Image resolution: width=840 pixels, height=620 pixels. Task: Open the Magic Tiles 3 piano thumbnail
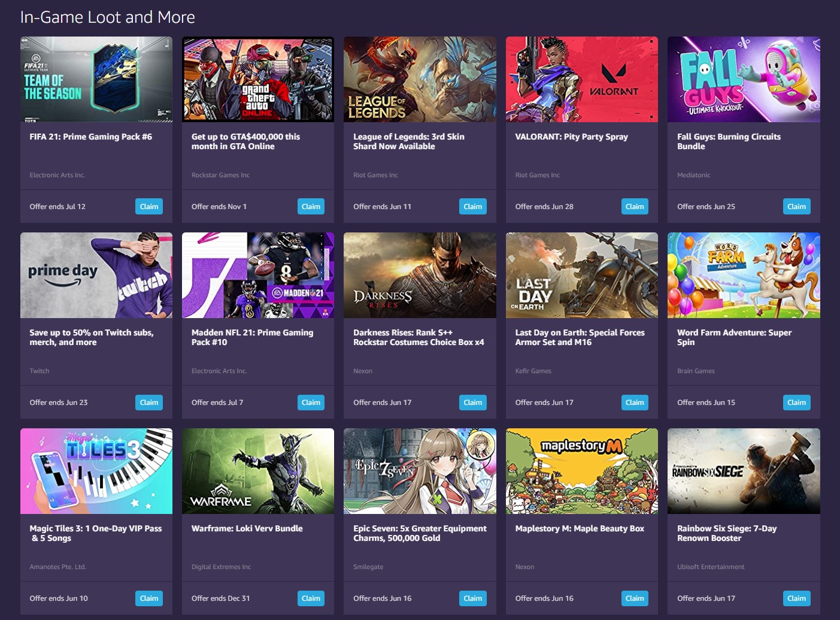(x=96, y=471)
